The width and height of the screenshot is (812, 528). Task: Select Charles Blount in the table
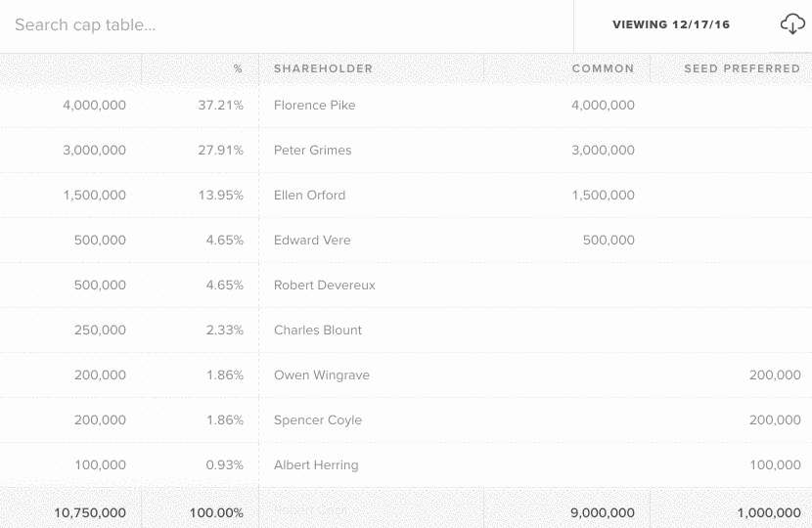click(317, 330)
